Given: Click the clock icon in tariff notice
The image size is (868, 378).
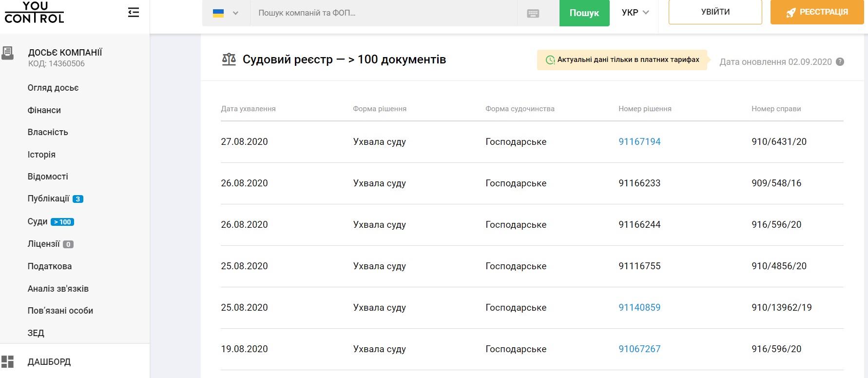Looking at the screenshot, I should click(550, 60).
